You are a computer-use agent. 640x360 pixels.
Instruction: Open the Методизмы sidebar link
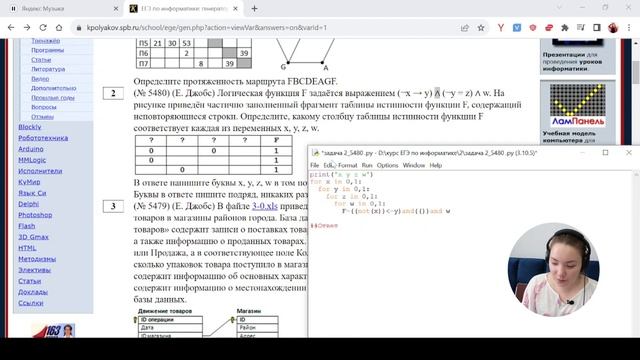[x=37, y=259]
